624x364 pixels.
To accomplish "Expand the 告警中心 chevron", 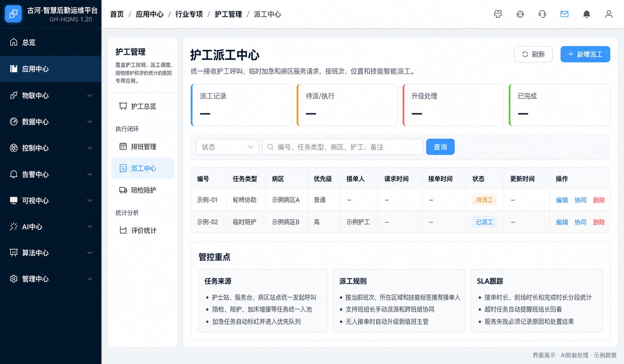I will (x=90, y=174).
